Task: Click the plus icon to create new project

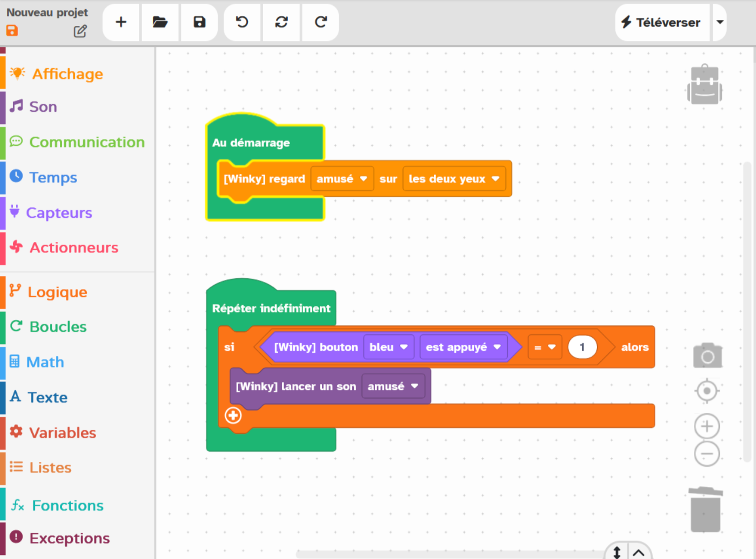Action: (121, 22)
